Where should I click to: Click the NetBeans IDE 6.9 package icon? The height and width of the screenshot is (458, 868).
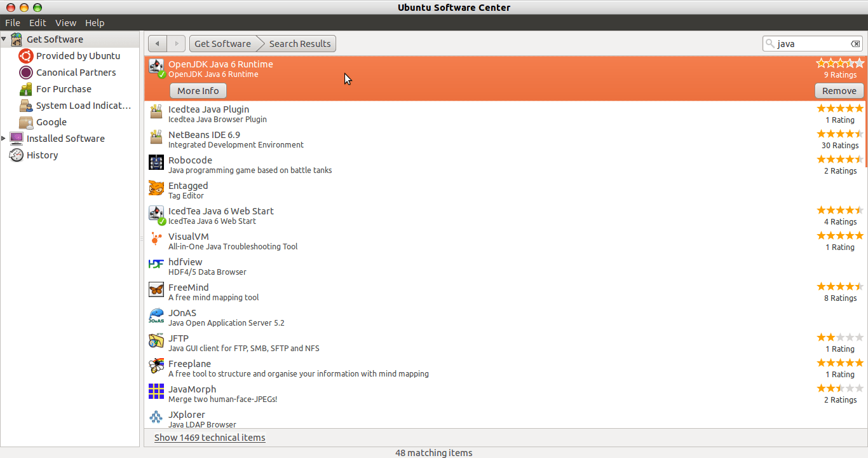tap(156, 137)
